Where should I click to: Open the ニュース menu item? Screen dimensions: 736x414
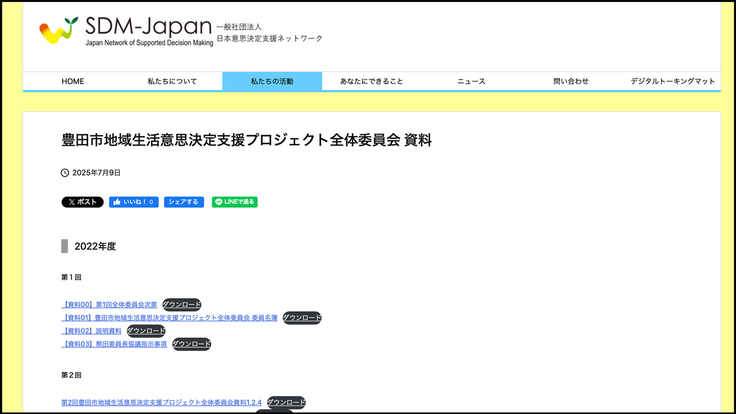click(471, 81)
